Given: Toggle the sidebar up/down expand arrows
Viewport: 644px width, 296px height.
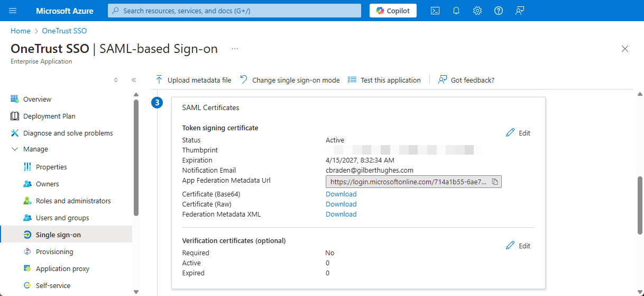Looking at the screenshot, I should tap(116, 80).
